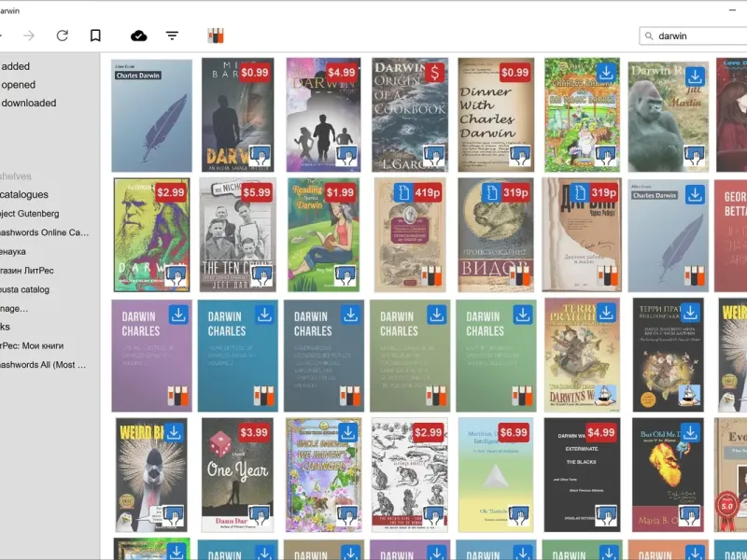Open the busta catalog entry
The width and height of the screenshot is (747, 560).
coord(24,289)
